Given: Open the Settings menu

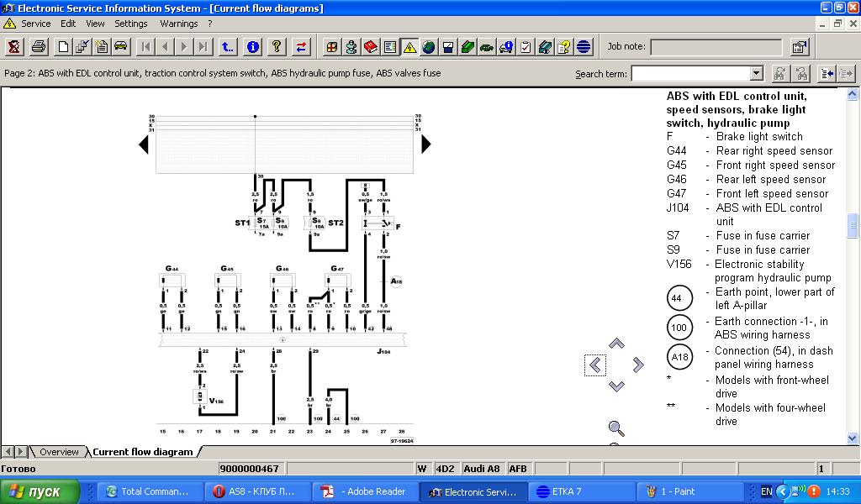Looking at the screenshot, I should point(131,24).
